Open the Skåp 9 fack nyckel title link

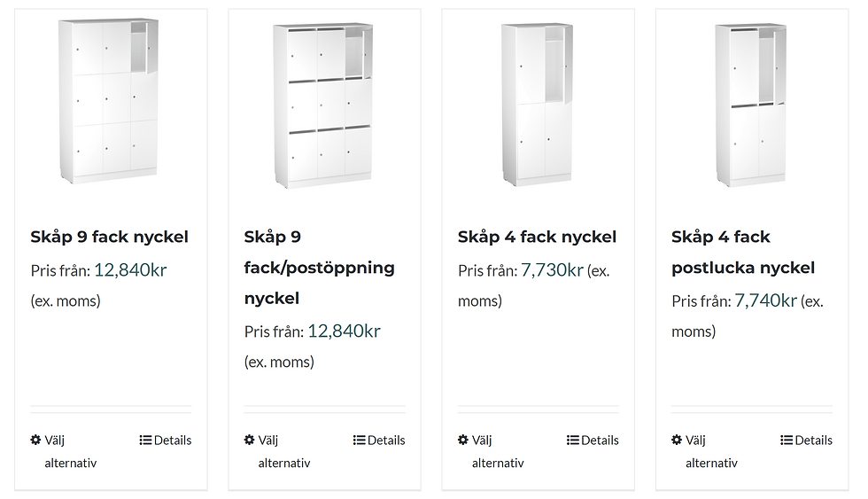(110, 237)
